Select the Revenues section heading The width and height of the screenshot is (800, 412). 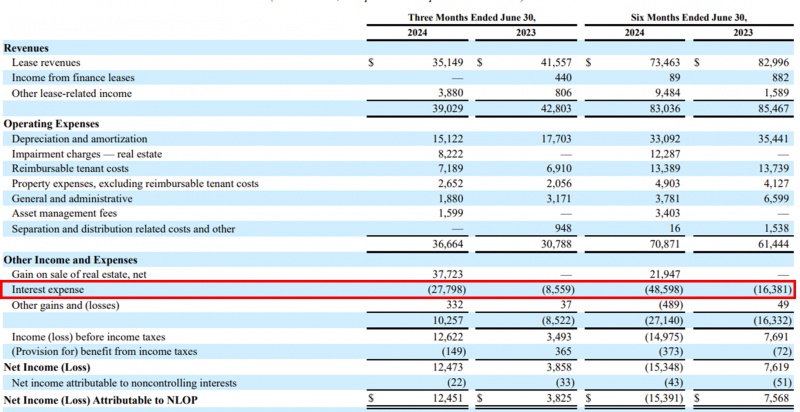27,48
